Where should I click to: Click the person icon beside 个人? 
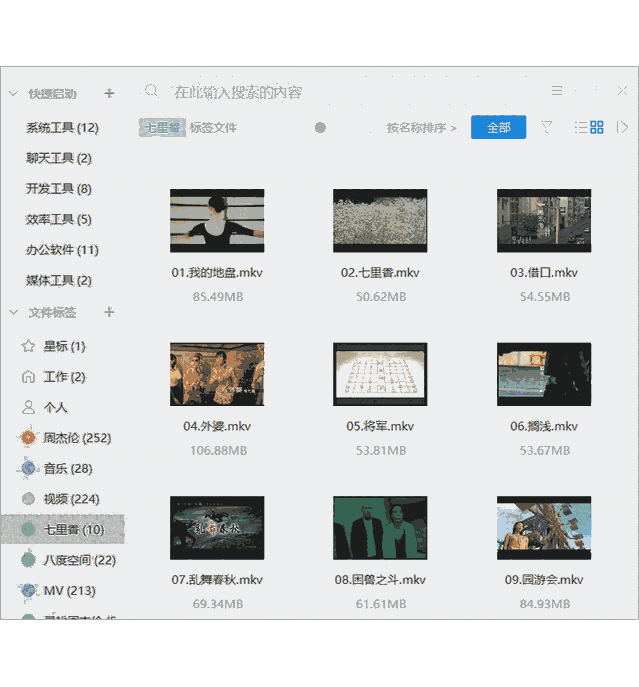[x=28, y=407]
